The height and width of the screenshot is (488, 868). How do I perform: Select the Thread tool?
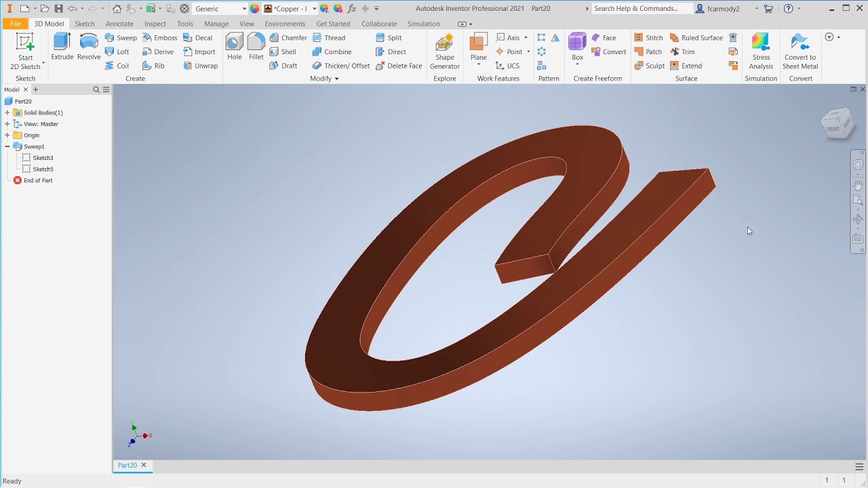329,38
